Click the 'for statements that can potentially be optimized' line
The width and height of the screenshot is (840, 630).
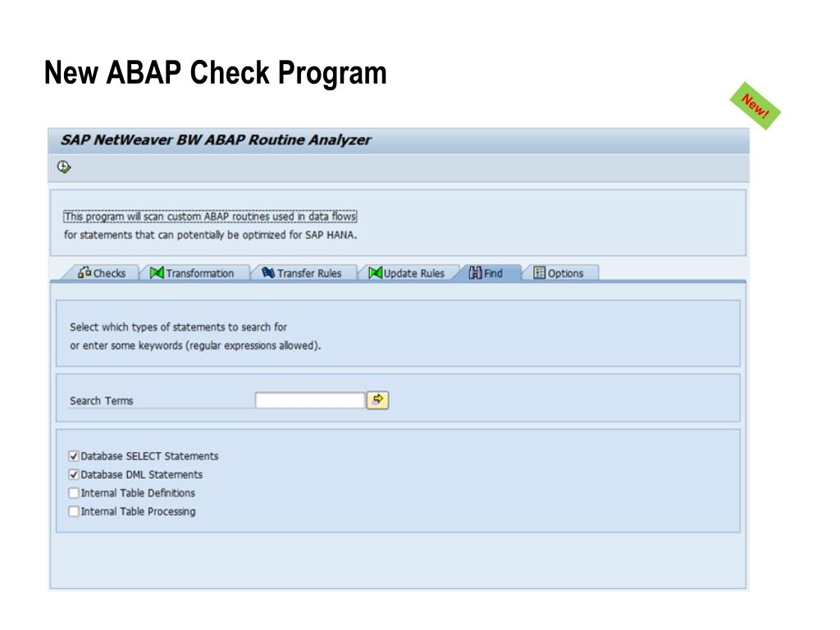tap(210, 235)
